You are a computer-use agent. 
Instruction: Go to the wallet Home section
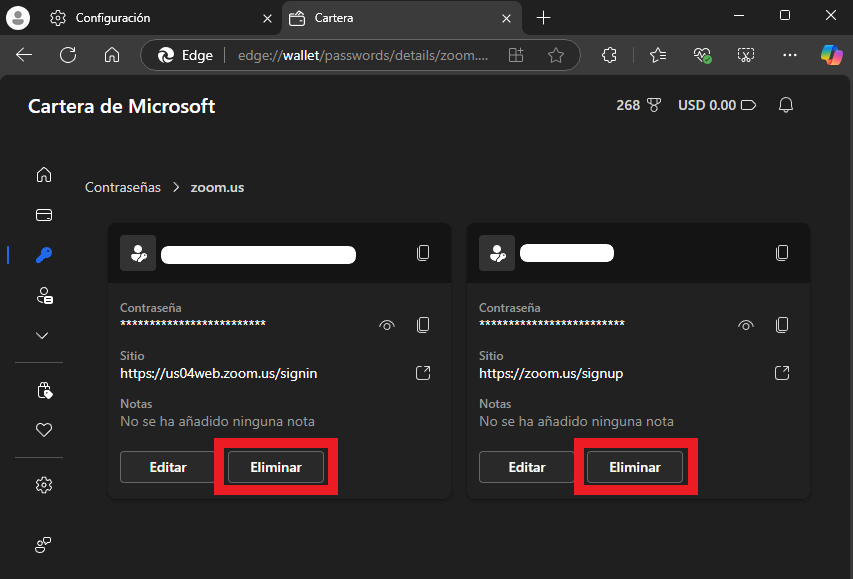point(44,175)
